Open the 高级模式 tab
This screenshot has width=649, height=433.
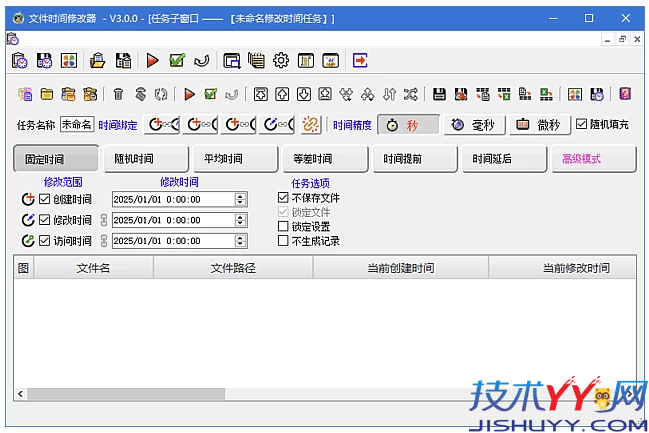[x=594, y=159]
